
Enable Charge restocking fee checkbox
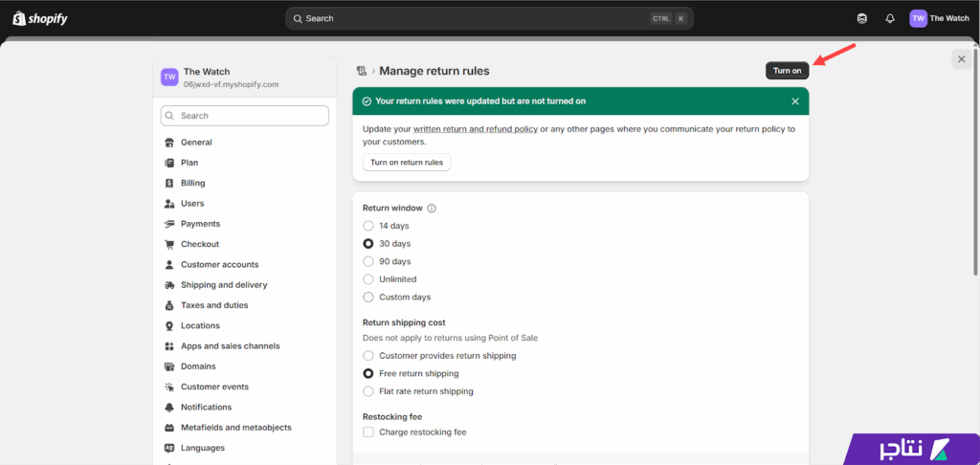click(x=368, y=432)
